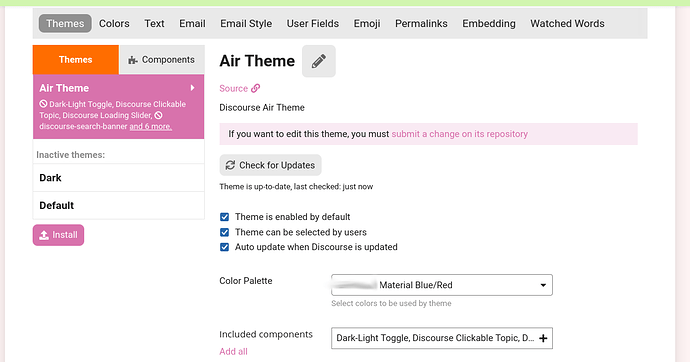Click the upload icon on Install button
Image resolution: width=690 pixels, height=362 pixels.
click(44, 235)
